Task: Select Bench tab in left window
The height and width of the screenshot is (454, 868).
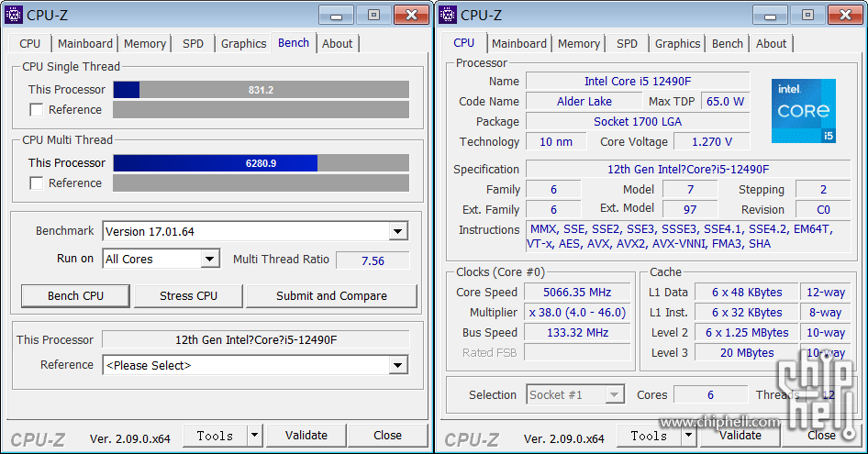Action: tap(294, 42)
